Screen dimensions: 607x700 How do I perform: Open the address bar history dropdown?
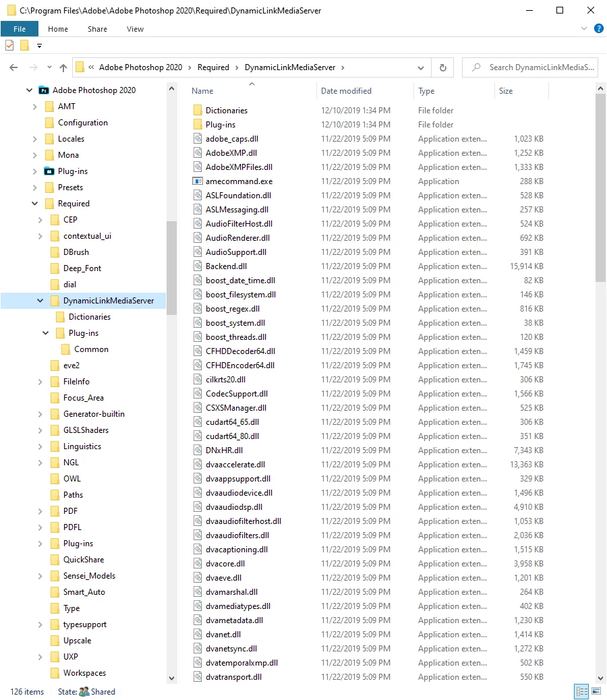420,68
